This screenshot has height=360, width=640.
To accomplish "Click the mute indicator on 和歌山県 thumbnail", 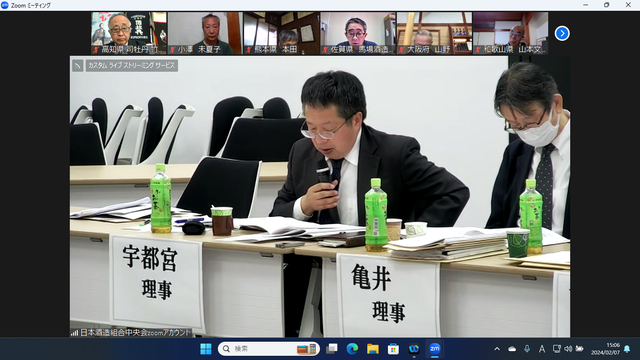I will pyautogui.click(x=478, y=50).
